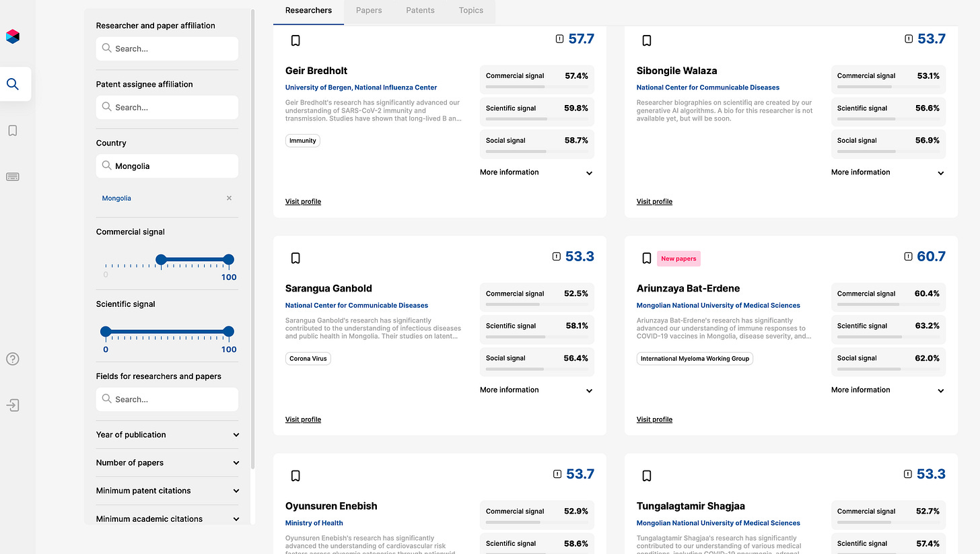Click the Scientifiq logo icon in sidebar
Viewport: 980px width, 554px height.
click(12, 36)
